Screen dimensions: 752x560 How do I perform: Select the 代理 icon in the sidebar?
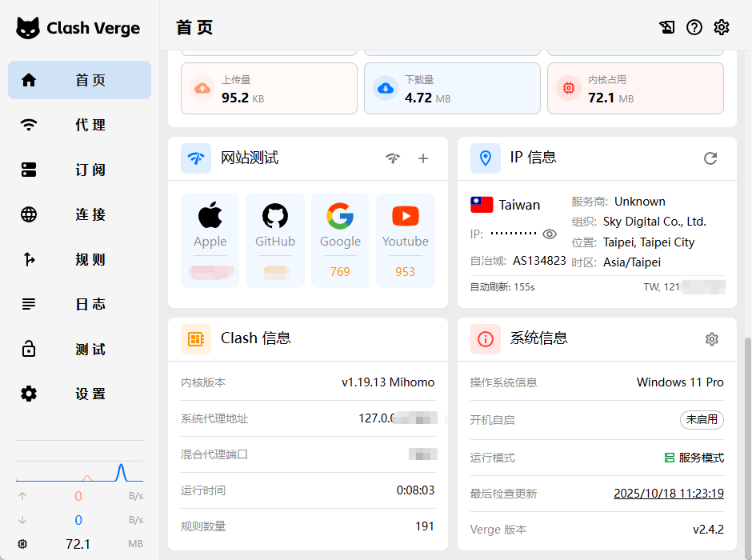click(x=28, y=125)
